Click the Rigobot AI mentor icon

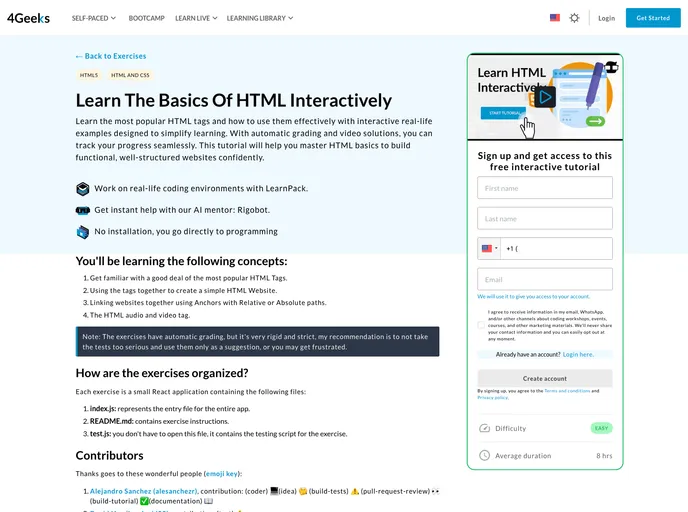click(82, 210)
